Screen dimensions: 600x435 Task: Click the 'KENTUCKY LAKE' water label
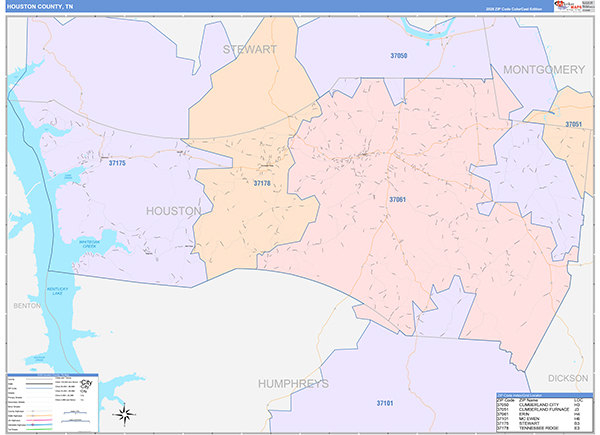[57, 291]
